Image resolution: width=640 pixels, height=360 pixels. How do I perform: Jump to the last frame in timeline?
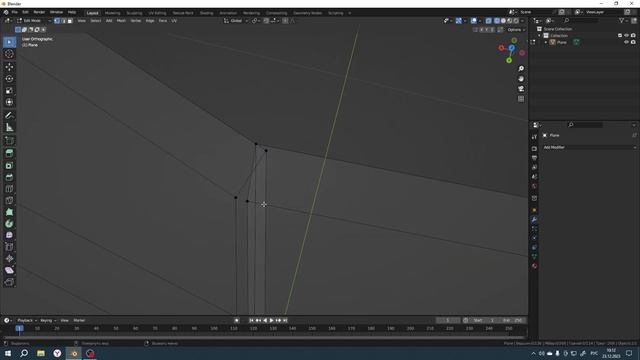click(285, 320)
